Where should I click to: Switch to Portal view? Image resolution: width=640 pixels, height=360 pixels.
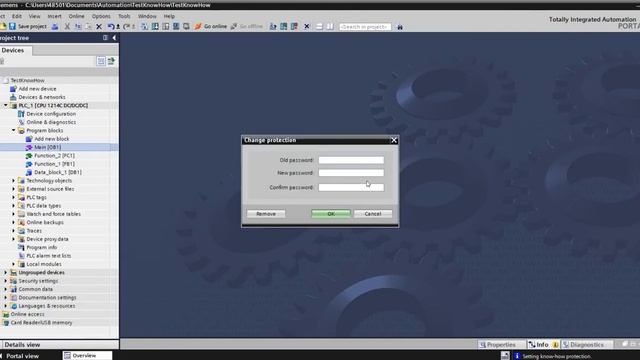22,356
